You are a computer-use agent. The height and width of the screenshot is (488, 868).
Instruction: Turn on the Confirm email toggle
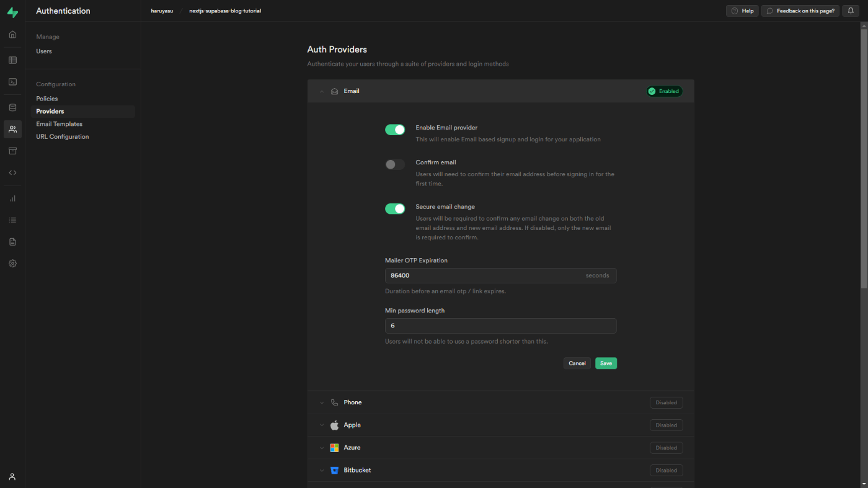click(x=395, y=164)
